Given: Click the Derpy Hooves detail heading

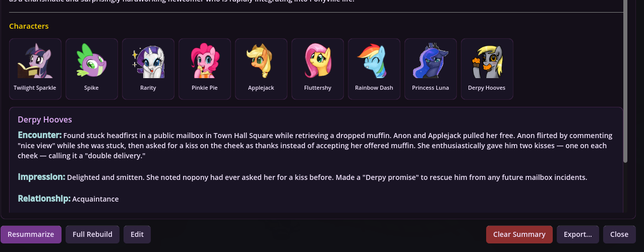Looking at the screenshot, I should (45, 119).
